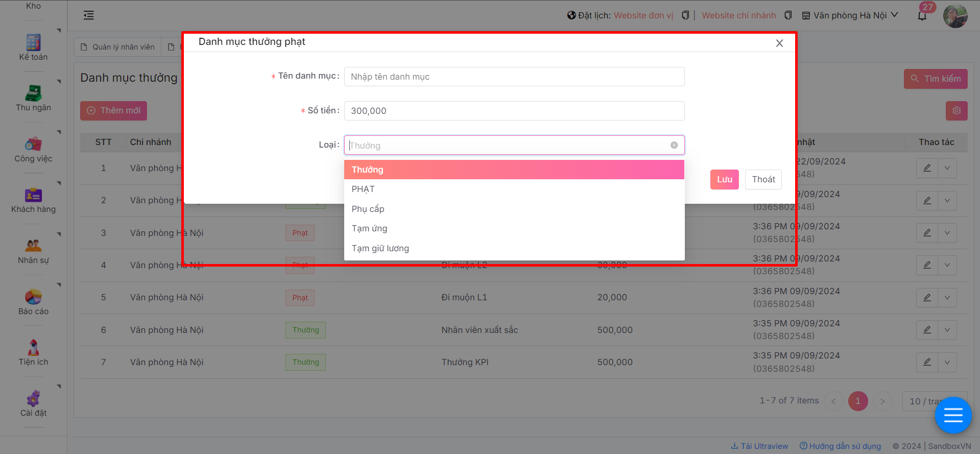Image resolution: width=980 pixels, height=454 pixels.
Task: Open the Thu ngân cash register icon
Action: coord(33,93)
